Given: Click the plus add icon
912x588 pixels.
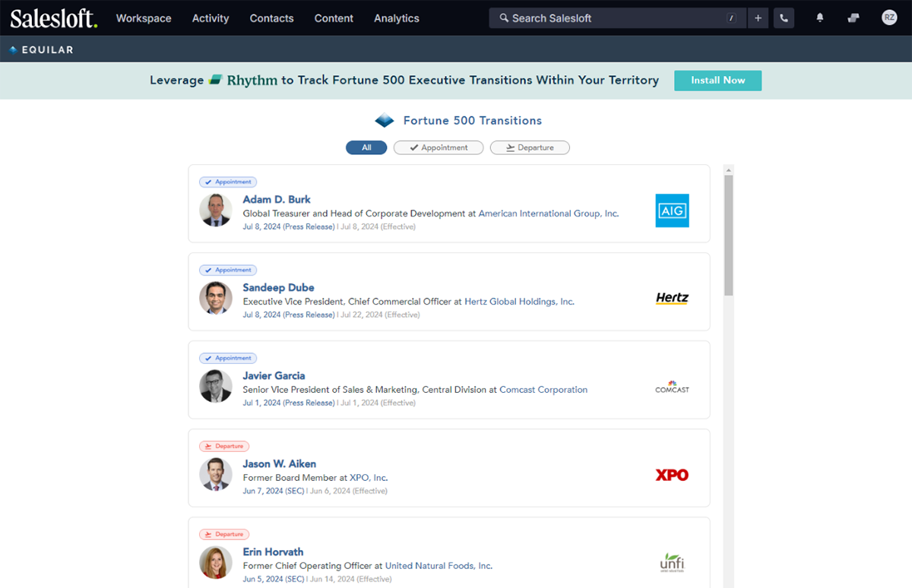Looking at the screenshot, I should tap(758, 18).
